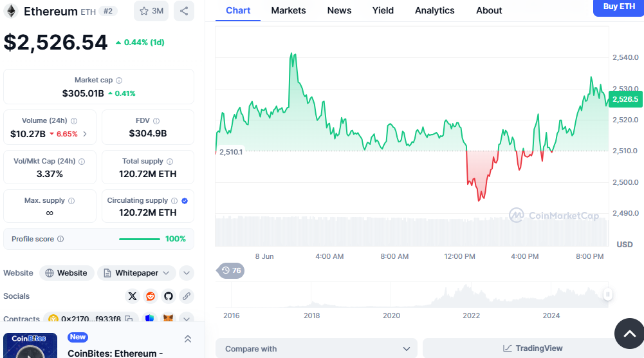Click the Profile score 100% progress bar

[140, 239]
